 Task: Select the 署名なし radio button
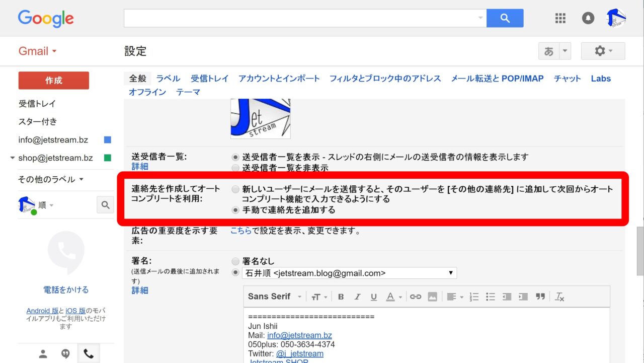coord(235,261)
